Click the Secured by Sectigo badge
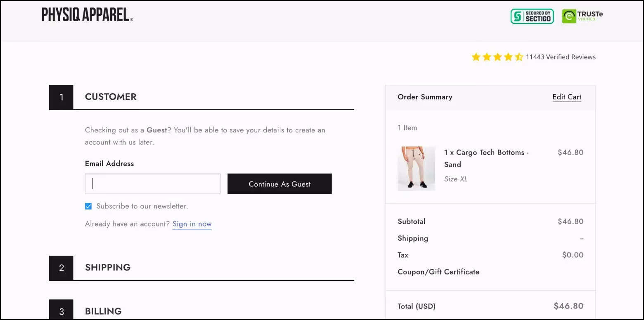Screen dimensions: 644x320 click(x=532, y=16)
